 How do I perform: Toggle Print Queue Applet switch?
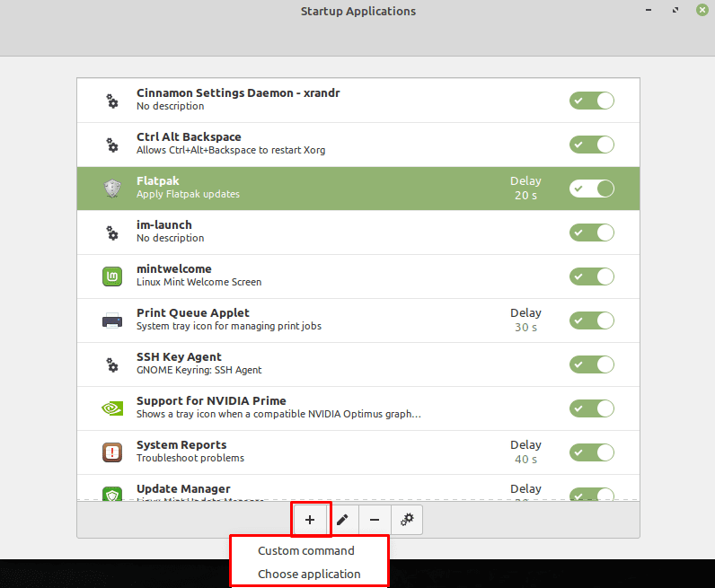pos(591,320)
